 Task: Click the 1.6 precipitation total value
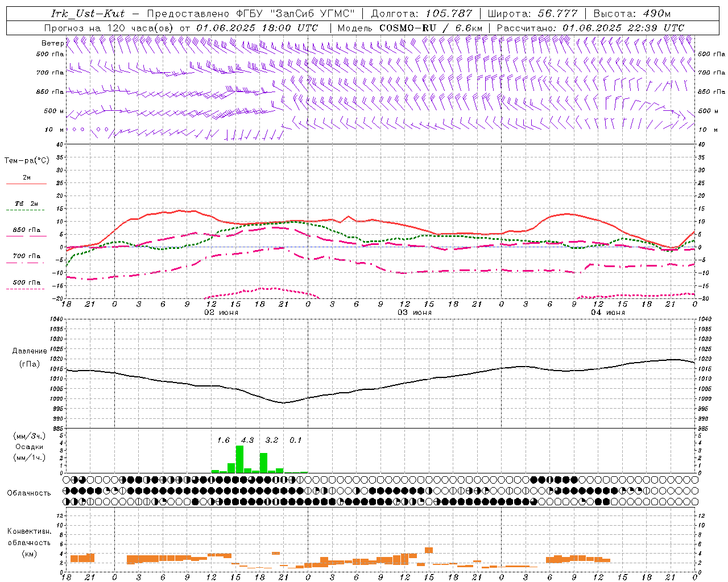point(224,440)
